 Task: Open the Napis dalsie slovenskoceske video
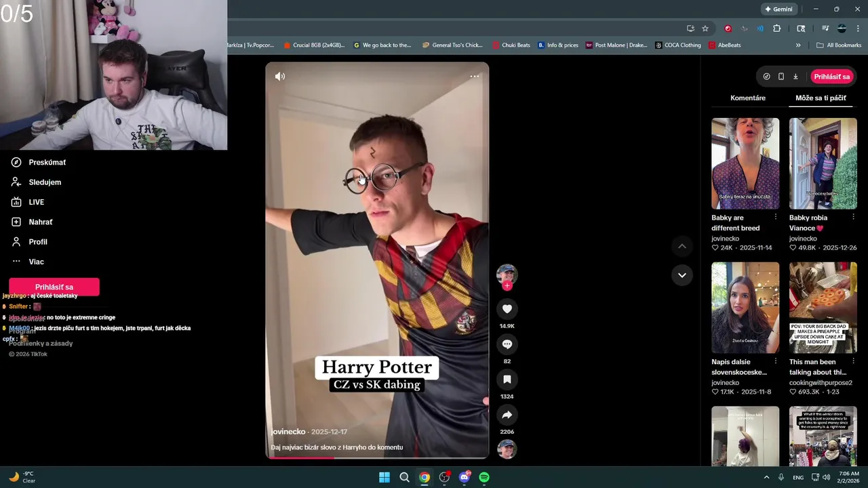(745, 308)
